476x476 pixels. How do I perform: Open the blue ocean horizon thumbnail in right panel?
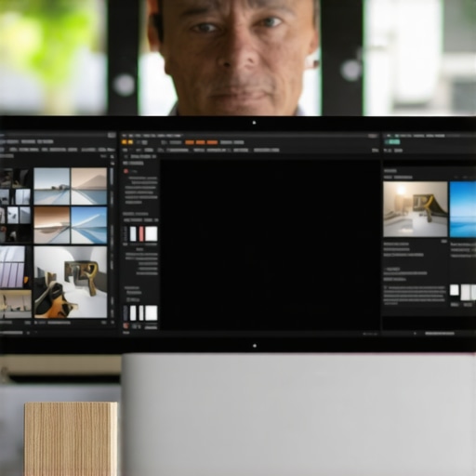[463, 209]
